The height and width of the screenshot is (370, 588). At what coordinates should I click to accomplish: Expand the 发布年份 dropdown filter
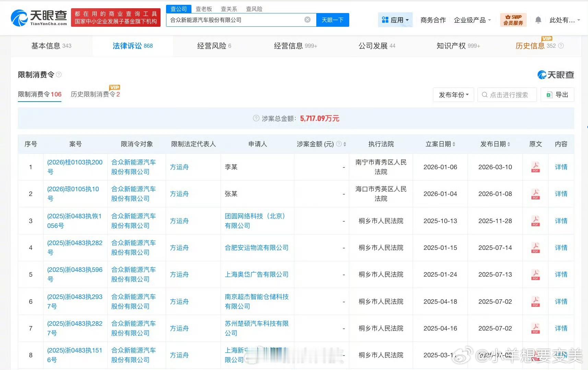coord(453,95)
